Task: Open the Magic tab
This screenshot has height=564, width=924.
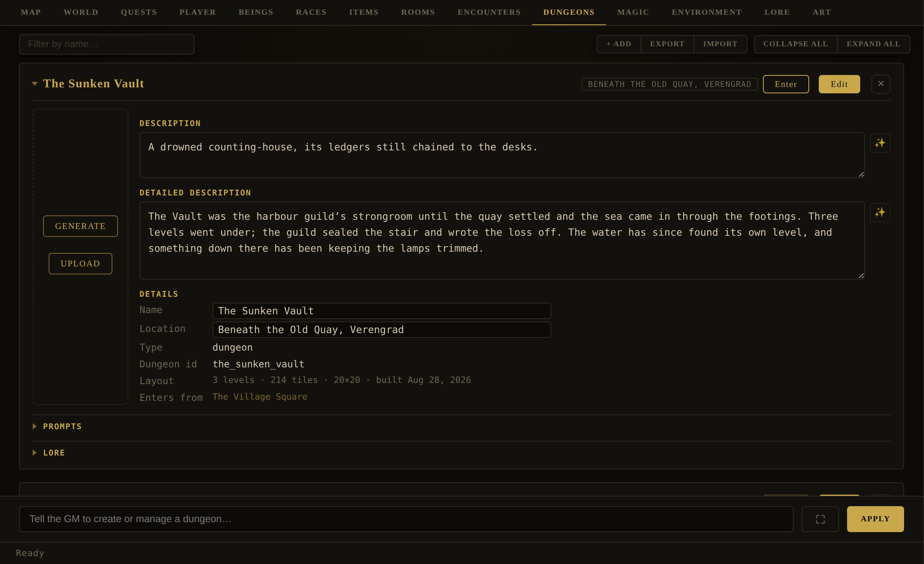Action: pyautogui.click(x=633, y=12)
